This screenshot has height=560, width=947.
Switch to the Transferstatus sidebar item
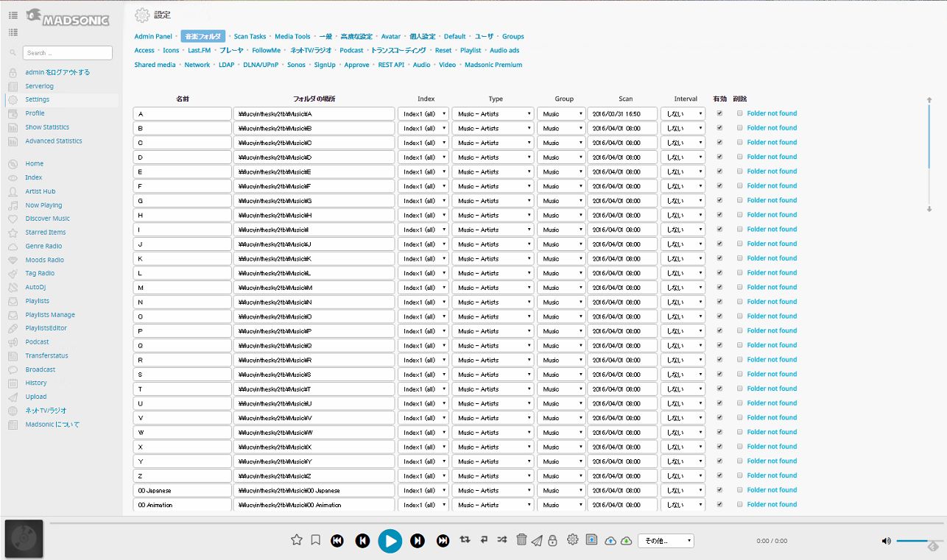coord(46,355)
